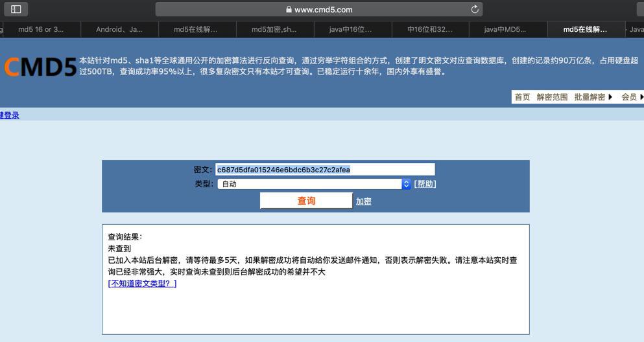Image resolution: width=644 pixels, height=342 pixels.
Task: Click the 加密 encrypt link
Action: [363, 201]
